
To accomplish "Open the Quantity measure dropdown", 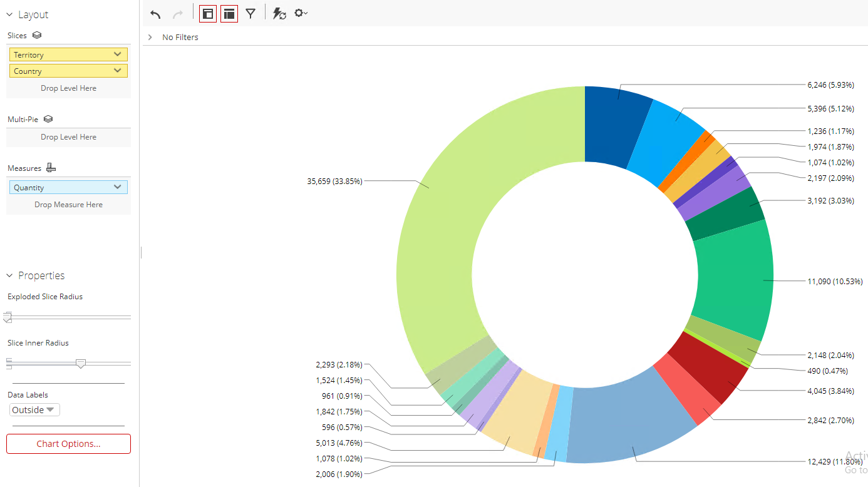I will tap(118, 187).
